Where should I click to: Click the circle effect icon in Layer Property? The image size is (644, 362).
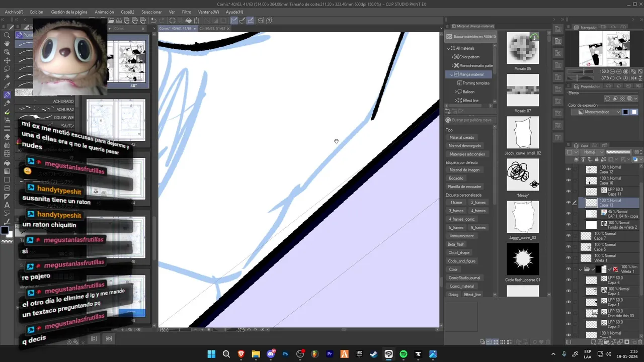point(607,99)
